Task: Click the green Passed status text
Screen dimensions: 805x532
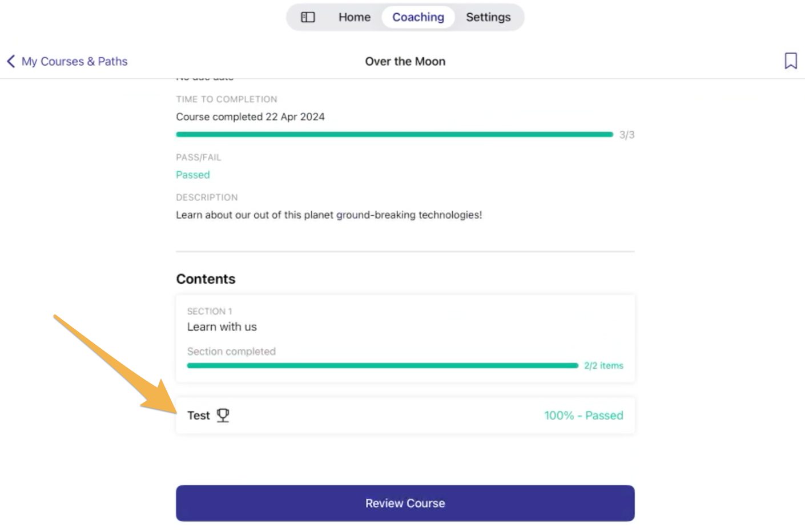Action: pyautogui.click(x=193, y=175)
